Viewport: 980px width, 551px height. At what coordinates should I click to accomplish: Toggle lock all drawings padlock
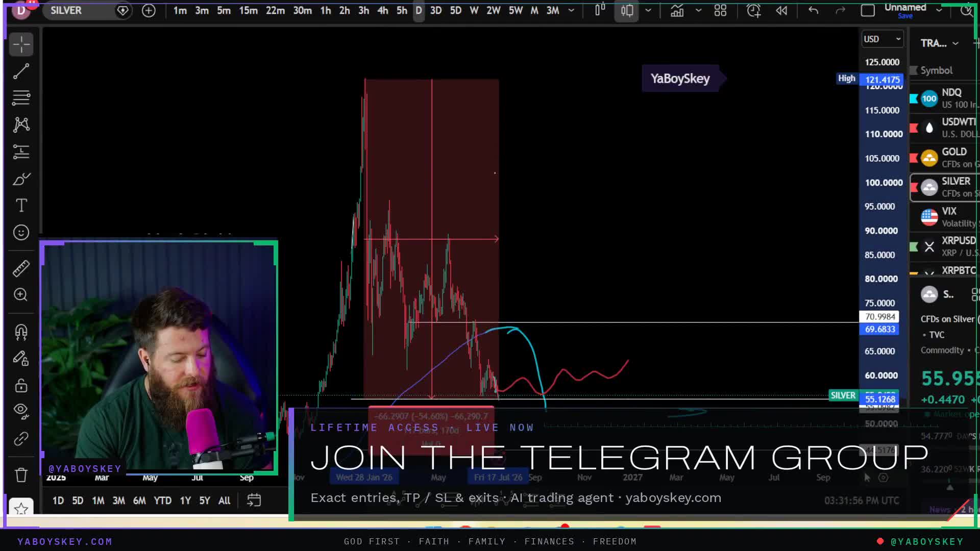coord(21,385)
